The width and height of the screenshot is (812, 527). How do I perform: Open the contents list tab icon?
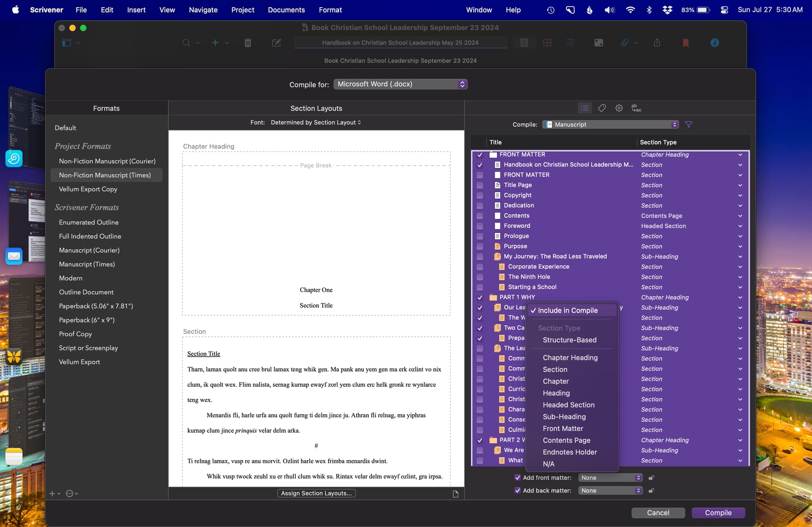584,108
